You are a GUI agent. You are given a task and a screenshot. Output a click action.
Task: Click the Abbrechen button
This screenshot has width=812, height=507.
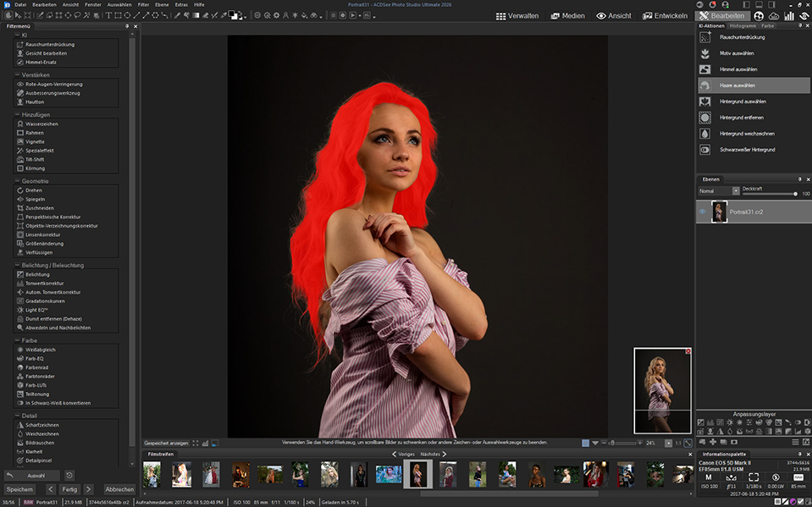[119, 489]
